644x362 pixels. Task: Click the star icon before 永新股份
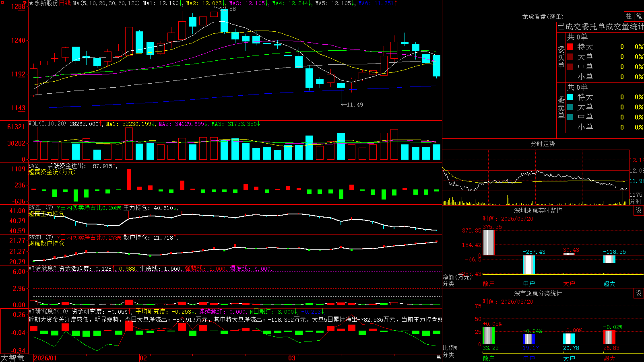coord(31,3)
